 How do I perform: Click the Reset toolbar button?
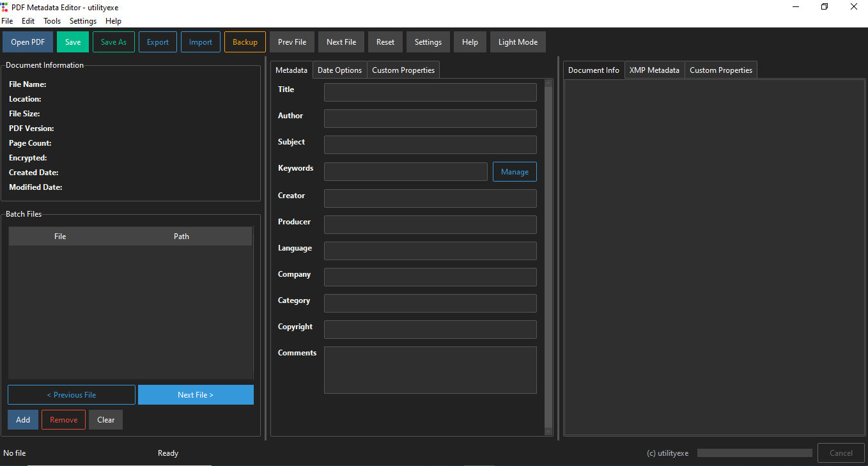(385, 42)
